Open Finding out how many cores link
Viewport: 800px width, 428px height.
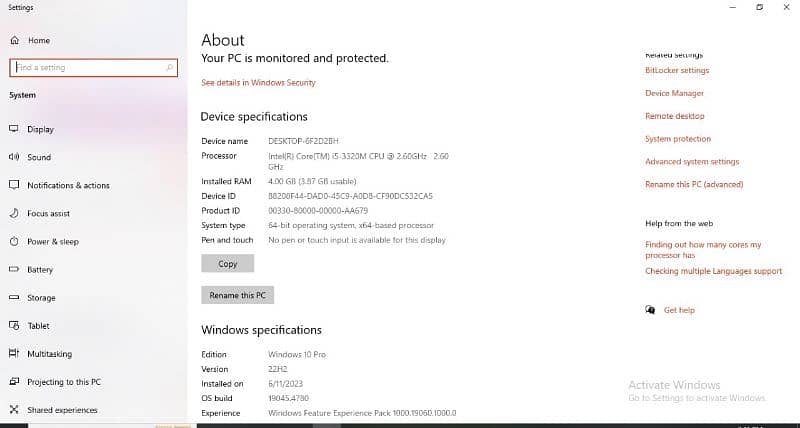(703, 250)
